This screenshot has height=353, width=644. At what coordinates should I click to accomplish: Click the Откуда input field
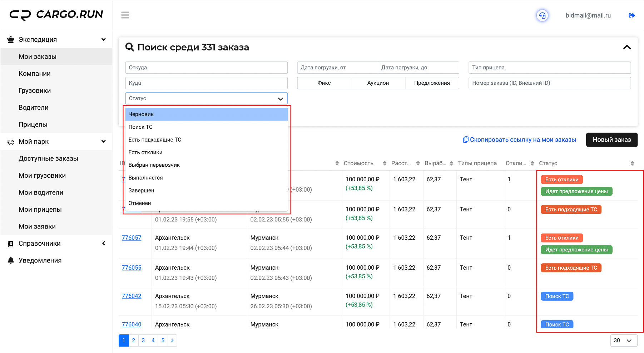(x=207, y=68)
